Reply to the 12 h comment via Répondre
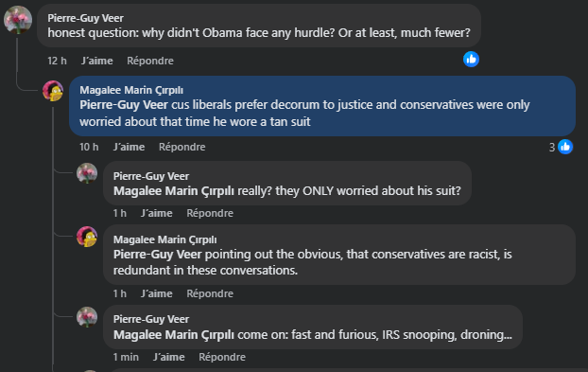Screen dimensions: 588x372 (150, 61)
